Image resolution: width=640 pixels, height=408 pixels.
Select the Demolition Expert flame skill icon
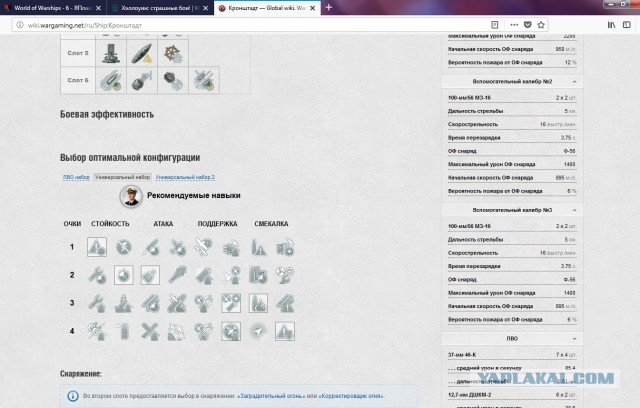[x=258, y=304]
